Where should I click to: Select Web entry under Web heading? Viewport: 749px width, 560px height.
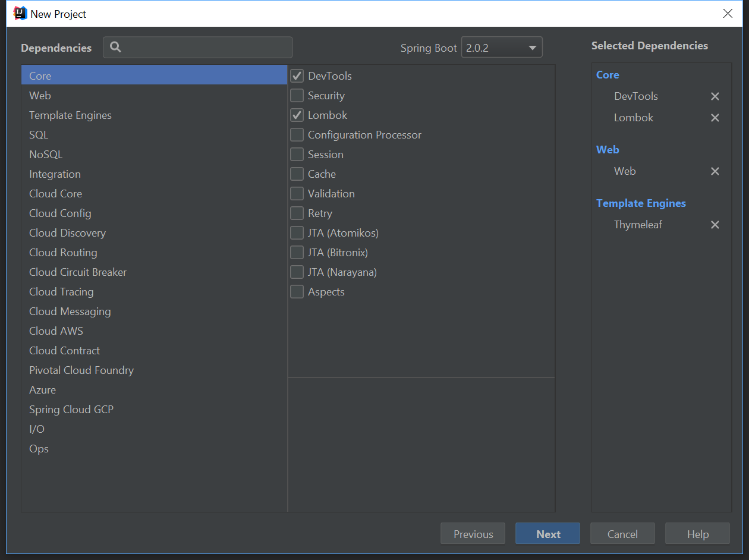[x=625, y=171]
